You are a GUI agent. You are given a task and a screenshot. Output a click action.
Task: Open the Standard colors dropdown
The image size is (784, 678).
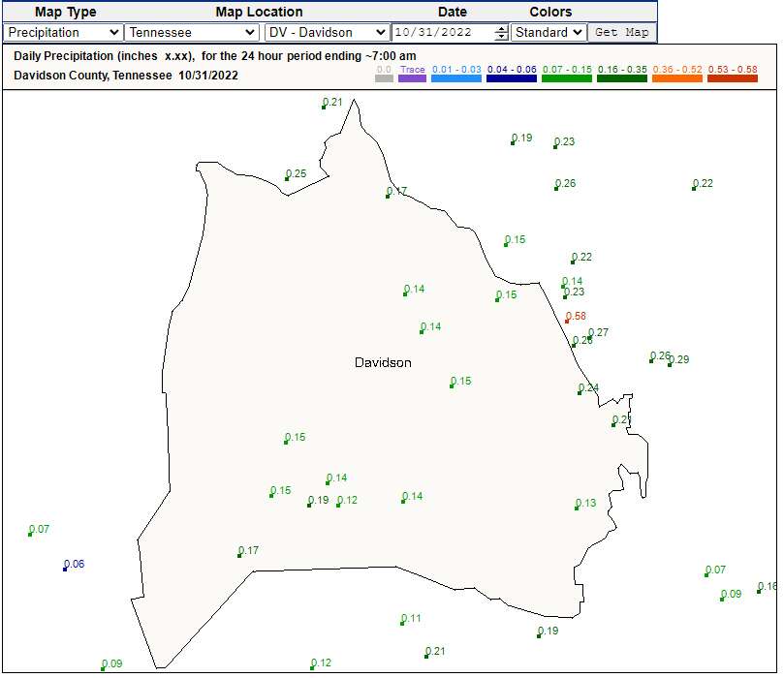pyautogui.click(x=549, y=33)
